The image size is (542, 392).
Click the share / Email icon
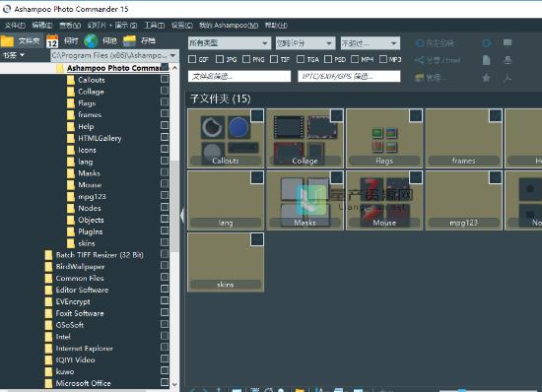coord(419,60)
